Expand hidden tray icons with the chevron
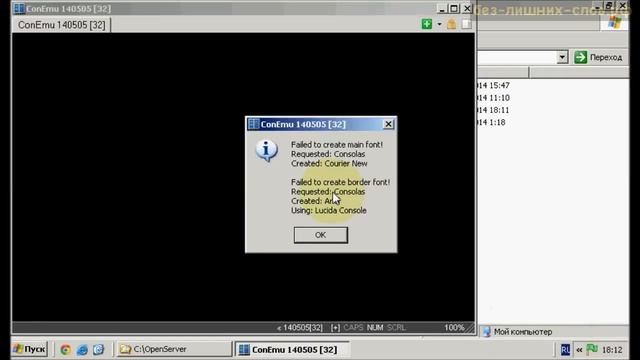Viewport: 640px width, 360px height. (x=579, y=350)
